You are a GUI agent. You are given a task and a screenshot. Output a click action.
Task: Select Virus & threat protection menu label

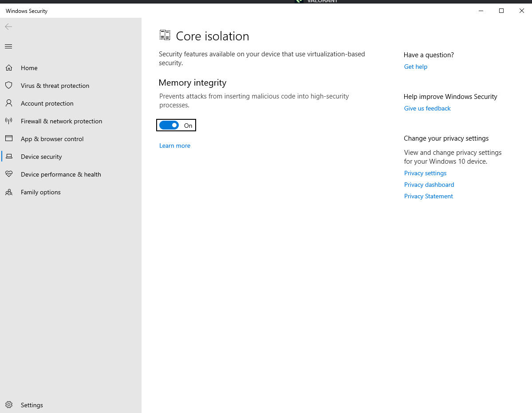coord(55,86)
